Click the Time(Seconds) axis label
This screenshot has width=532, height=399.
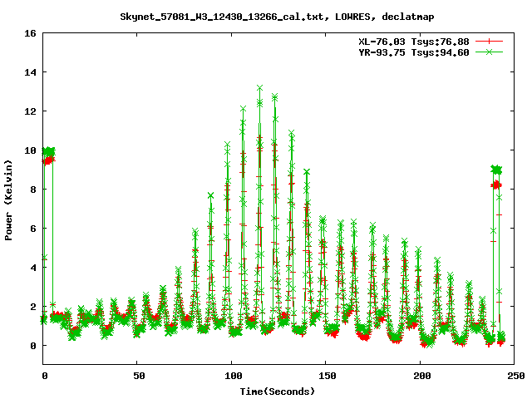(278, 392)
